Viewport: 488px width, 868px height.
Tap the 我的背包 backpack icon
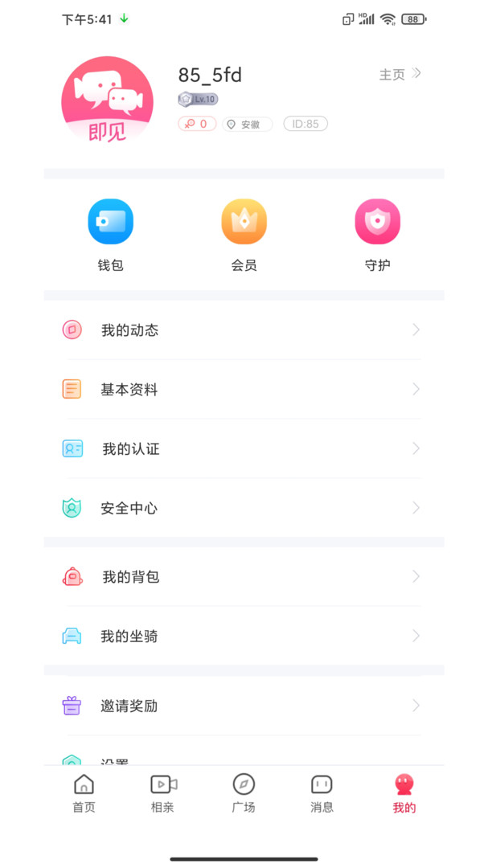click(x=72, y=576)
